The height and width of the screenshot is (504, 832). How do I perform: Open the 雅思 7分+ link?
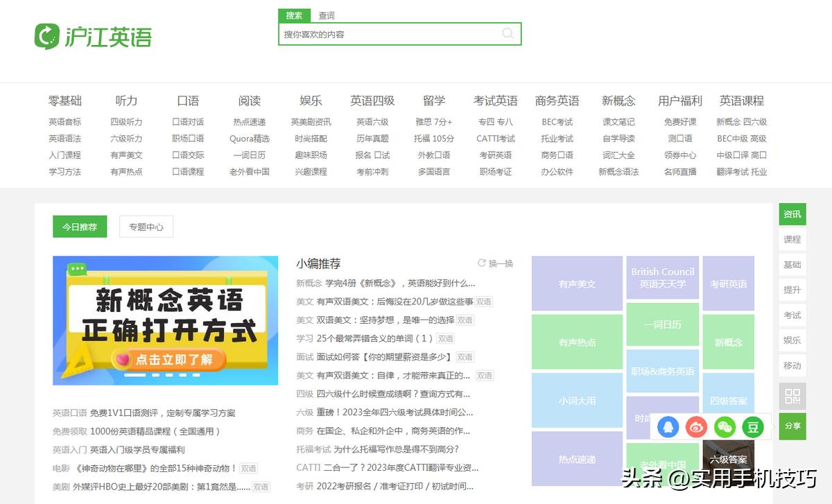(x=433, y=122)
